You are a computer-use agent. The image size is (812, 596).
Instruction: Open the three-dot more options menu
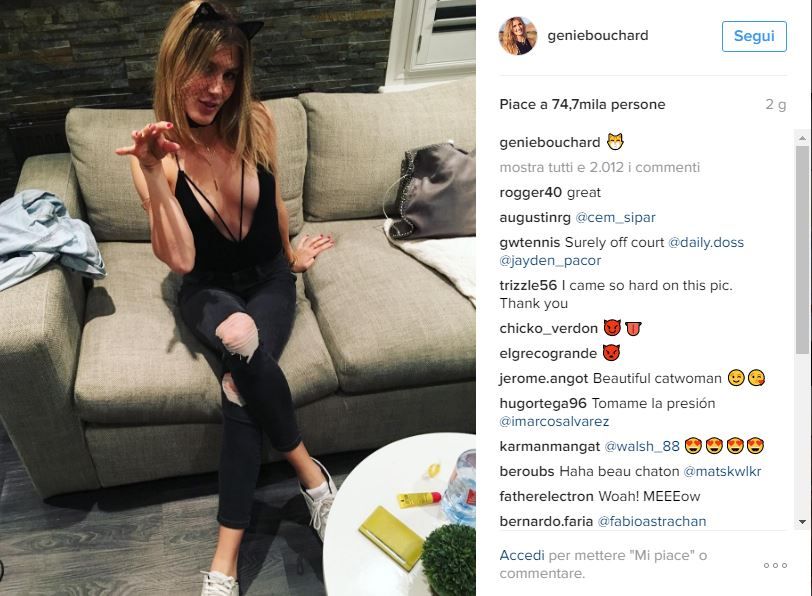click(x=775, y=565)
